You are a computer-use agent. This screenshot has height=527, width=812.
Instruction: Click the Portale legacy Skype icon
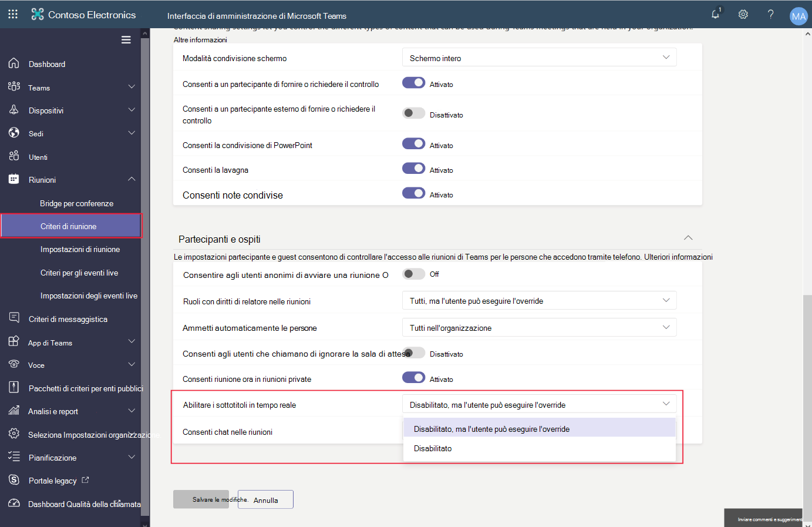pos(14,480)
